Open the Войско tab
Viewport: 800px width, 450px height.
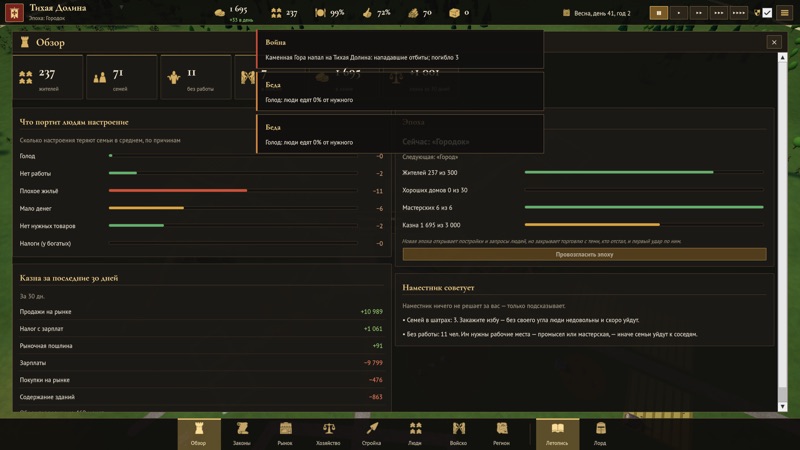(x=458, y=434)
